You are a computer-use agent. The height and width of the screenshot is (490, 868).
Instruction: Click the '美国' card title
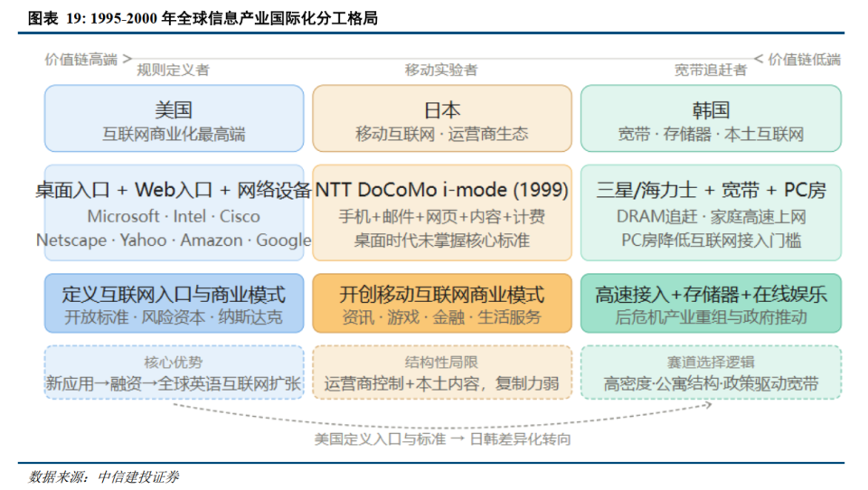[x=174, y=110]
